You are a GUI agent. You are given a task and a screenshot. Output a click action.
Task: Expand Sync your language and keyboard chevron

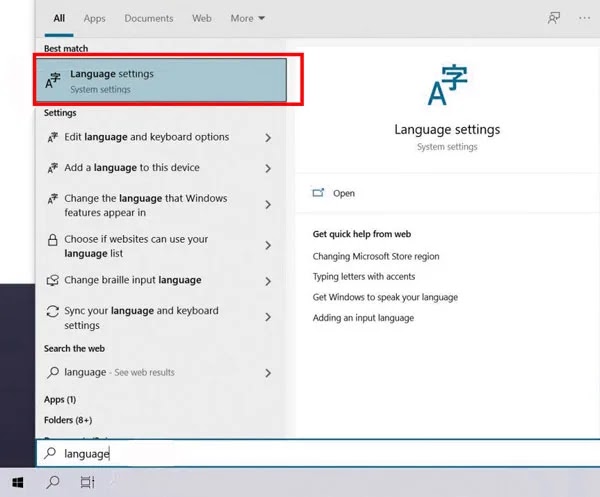tap(268, 317)
